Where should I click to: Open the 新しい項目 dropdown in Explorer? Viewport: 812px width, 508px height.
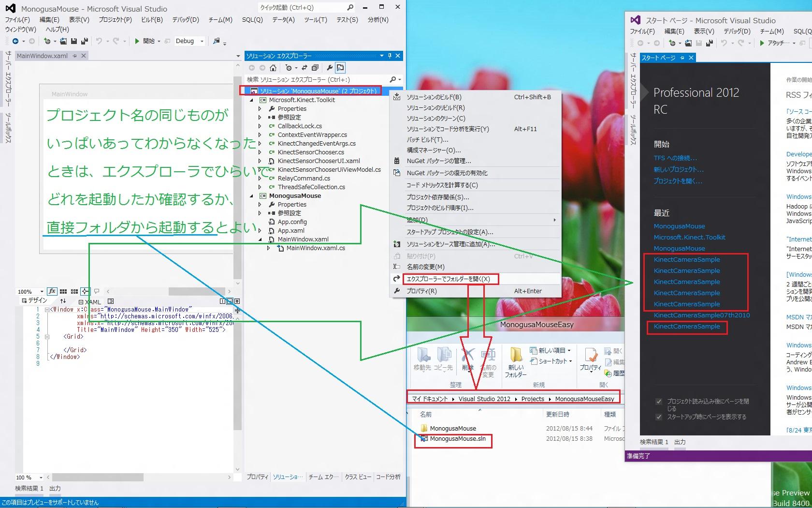point(551,350)
